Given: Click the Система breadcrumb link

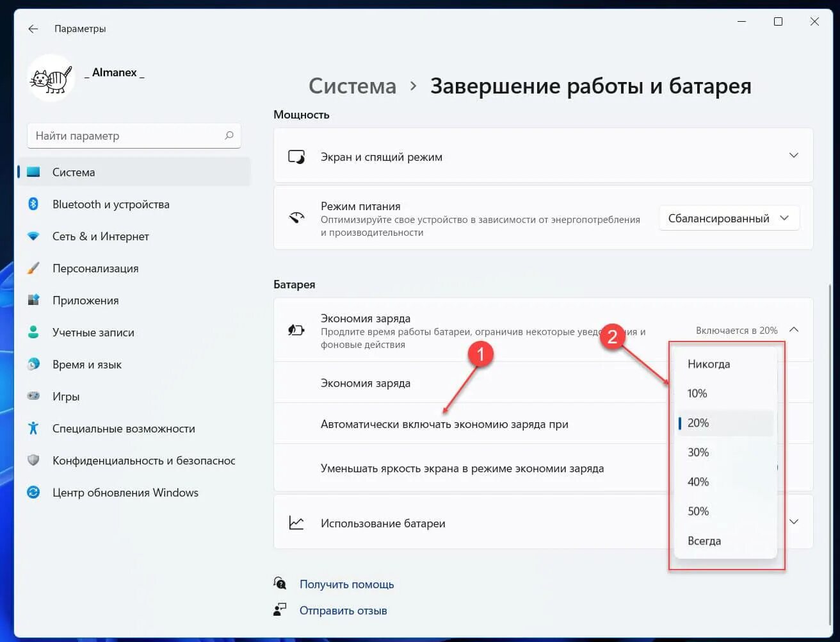Looking at the screenshot, I should 352,86.
